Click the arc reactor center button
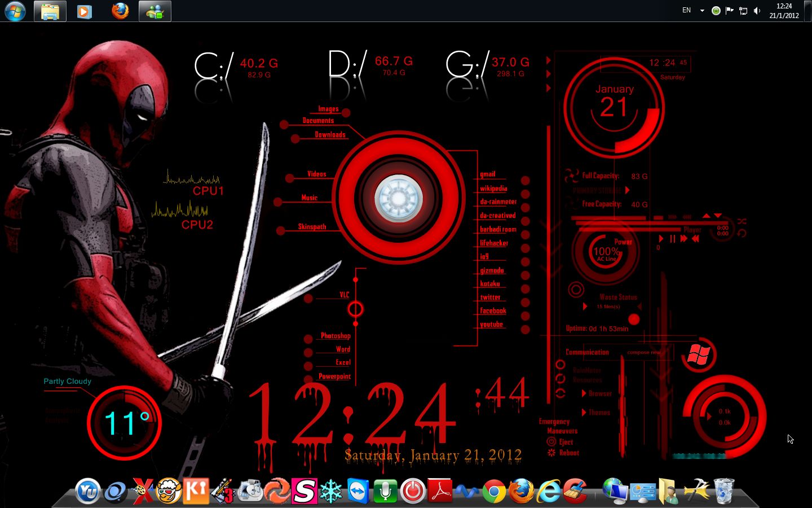Viewport: 812px width, 508px height. coord(398,198)
